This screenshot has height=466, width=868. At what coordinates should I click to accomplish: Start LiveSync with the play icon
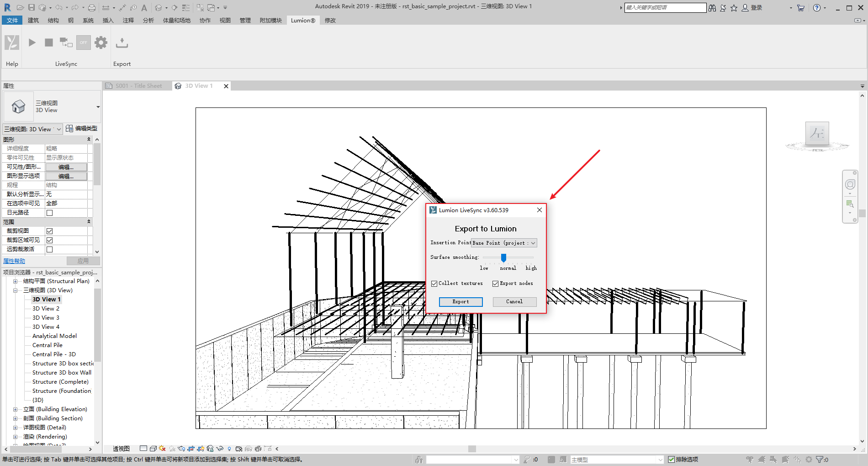coord(32,43)
